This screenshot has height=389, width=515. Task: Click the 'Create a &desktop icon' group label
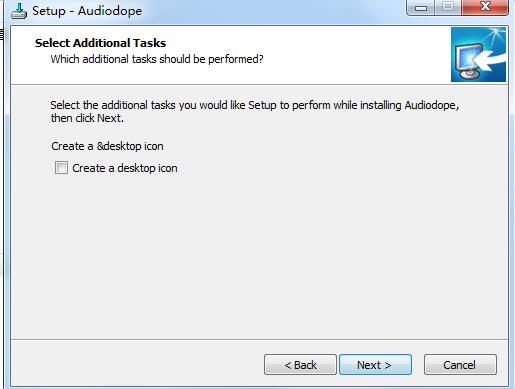tap(107, 146)
